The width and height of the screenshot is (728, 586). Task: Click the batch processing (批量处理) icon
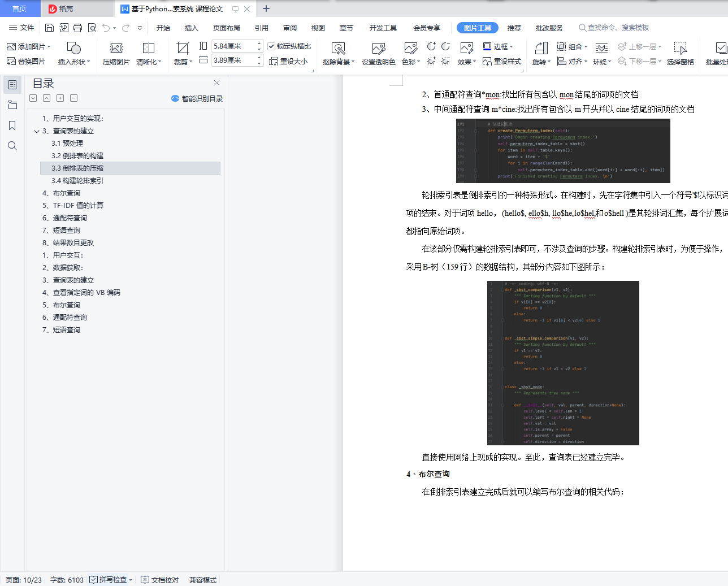721,48
